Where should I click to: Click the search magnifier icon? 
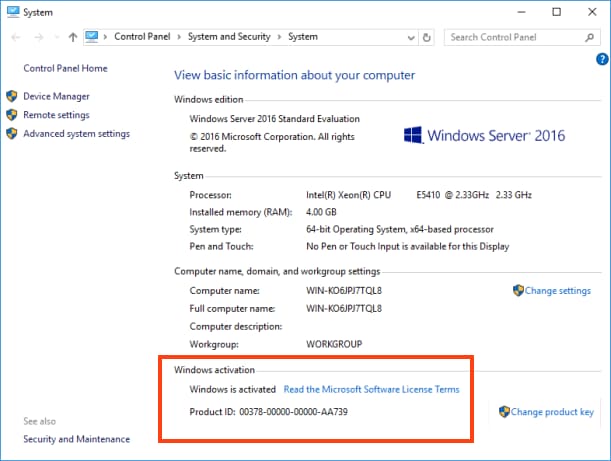591,37
